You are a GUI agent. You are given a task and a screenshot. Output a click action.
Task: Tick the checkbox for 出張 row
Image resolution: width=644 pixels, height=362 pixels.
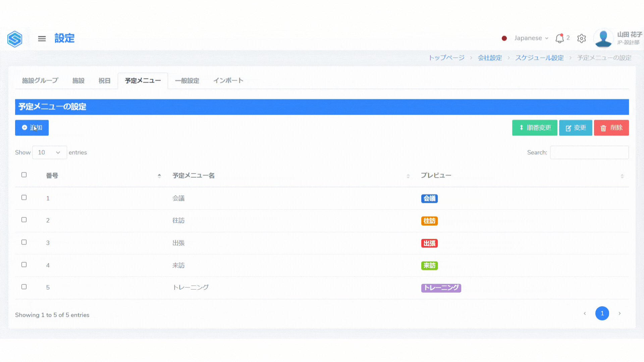point(24,242)
